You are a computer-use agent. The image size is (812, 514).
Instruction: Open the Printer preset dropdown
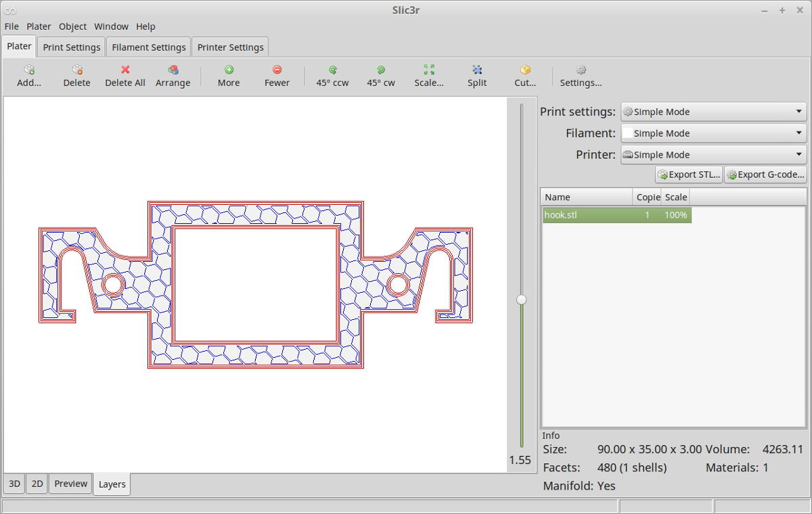(x=713, y=155)
